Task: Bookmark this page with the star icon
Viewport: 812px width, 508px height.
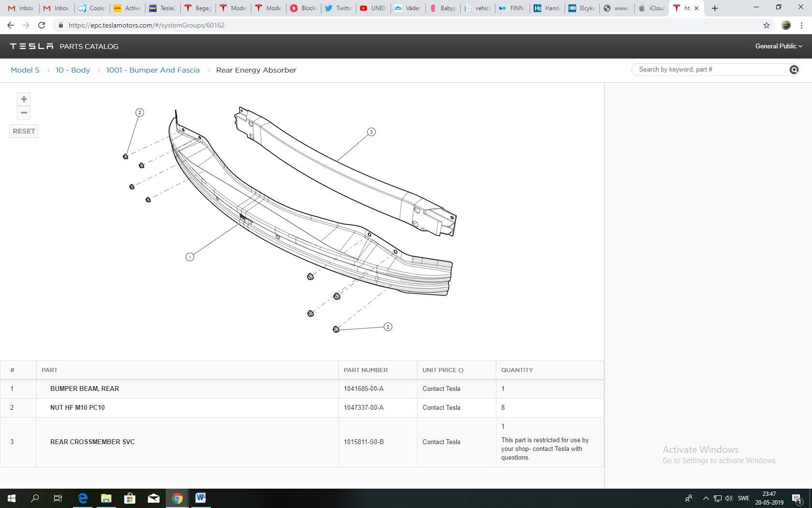Action: pyautogui.click(x=767, y=25)
